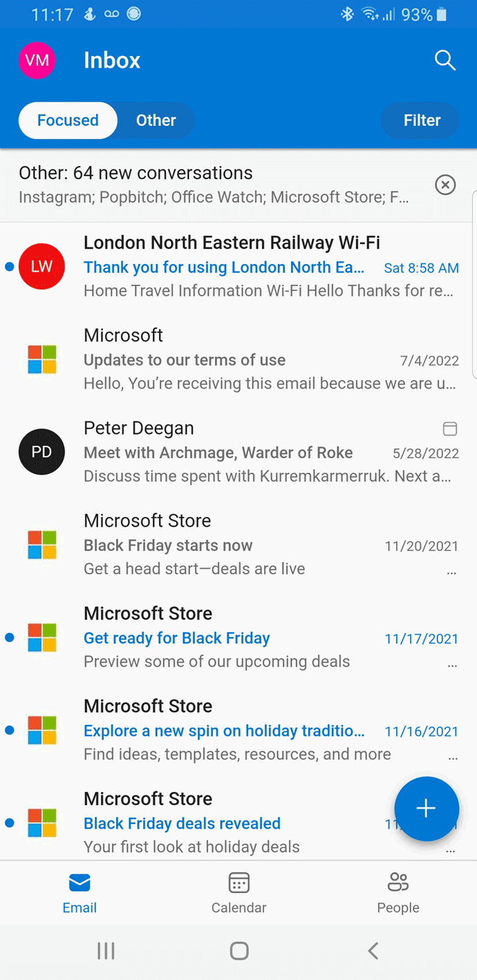The width and height of the screenshot is (477, 980).
Task: Tap the VM account avatar
Action: [37, 61]
